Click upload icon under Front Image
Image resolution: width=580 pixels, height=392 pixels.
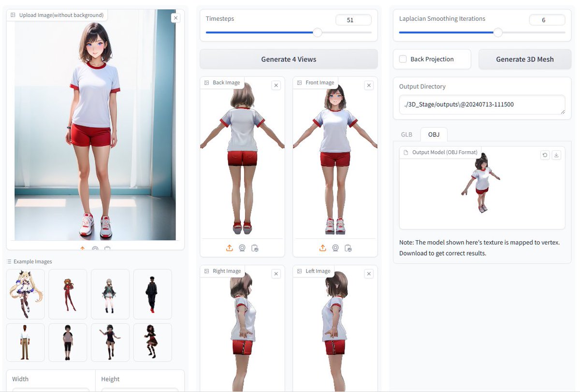322,248
